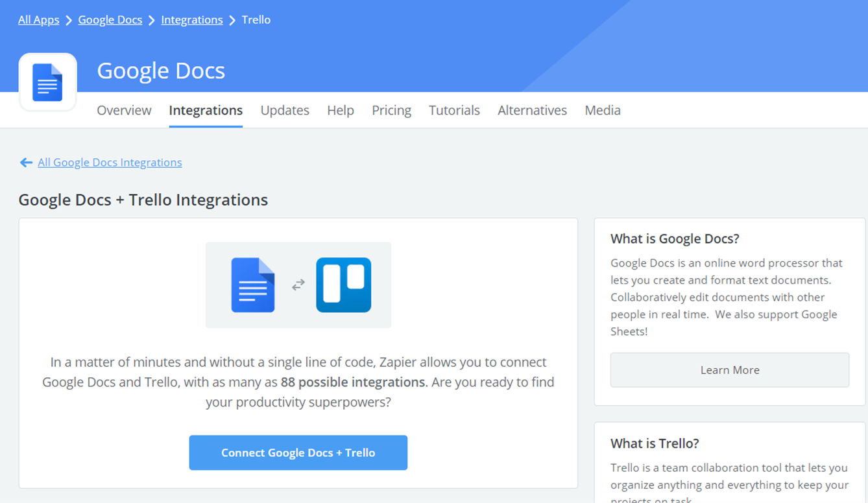The height and width of the screenshot is (503, 868).
Task: Click the What is Google Docs? heading
Action: coord(675,239)
